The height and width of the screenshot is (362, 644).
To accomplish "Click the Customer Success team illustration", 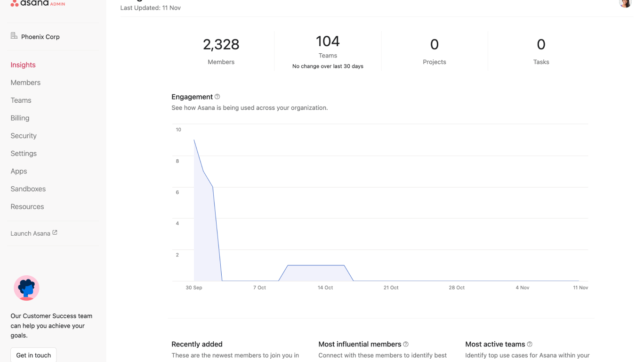I will tap(26, 288).
